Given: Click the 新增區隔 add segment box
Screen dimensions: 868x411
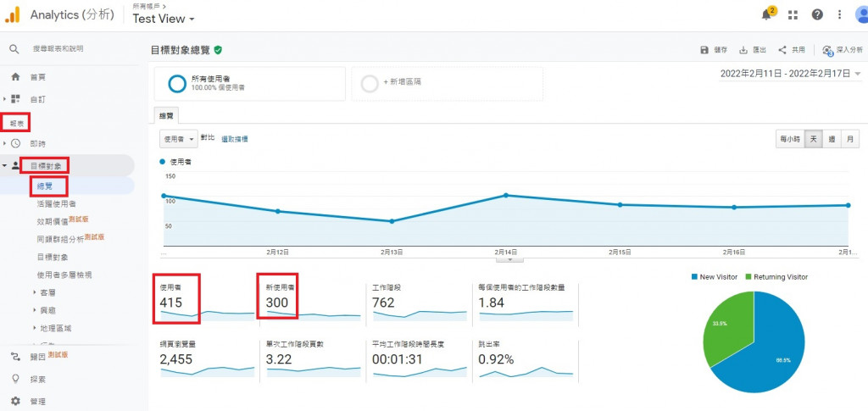Looking at the screenshot, I should pos(448,84).
